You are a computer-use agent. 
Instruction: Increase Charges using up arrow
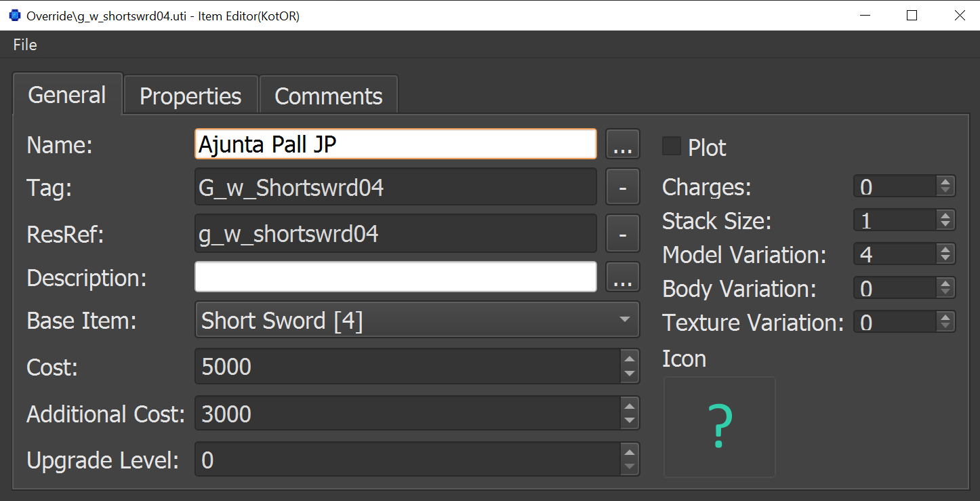[x=945, y=182]
